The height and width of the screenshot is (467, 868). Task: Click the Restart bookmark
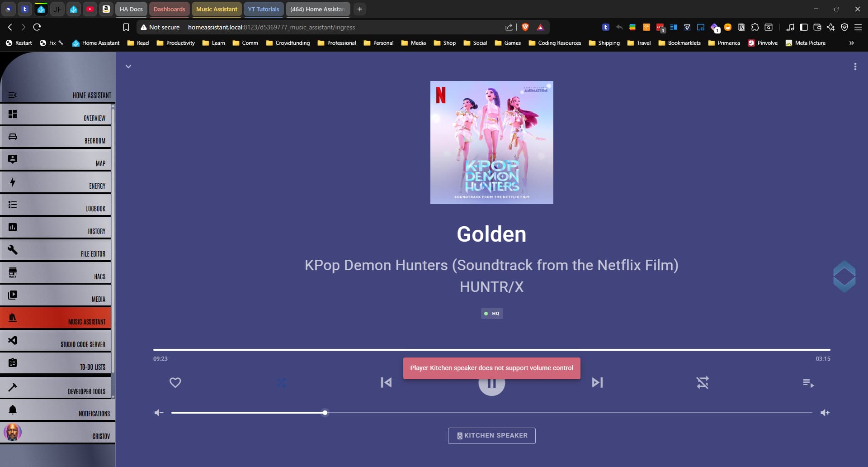pyautogui.click(x=19, y=43)
